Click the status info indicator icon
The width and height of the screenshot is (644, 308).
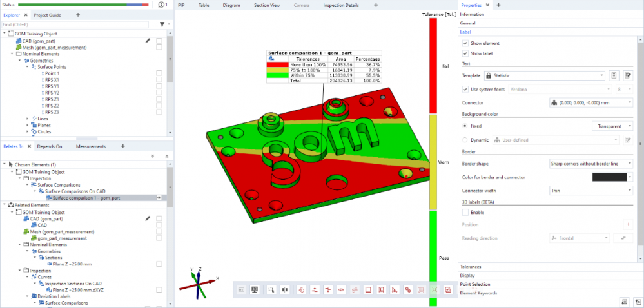point(161,5)
